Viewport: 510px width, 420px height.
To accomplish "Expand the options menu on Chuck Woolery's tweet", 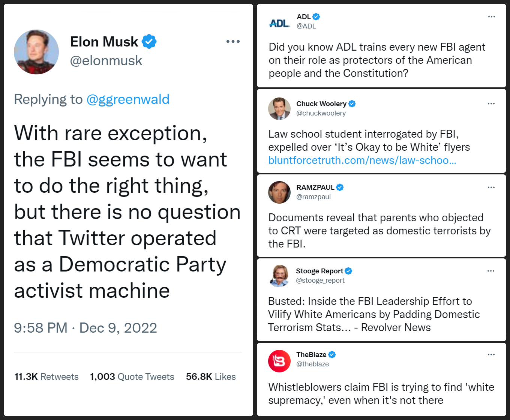I will click(491, 103).
